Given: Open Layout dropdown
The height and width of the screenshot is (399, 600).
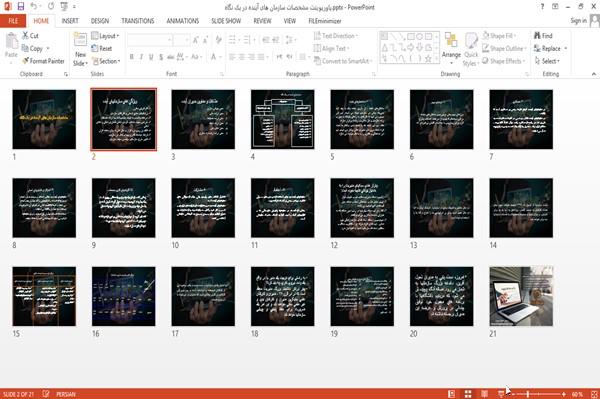Looking at the screenshot, I should tap(105, 36).
